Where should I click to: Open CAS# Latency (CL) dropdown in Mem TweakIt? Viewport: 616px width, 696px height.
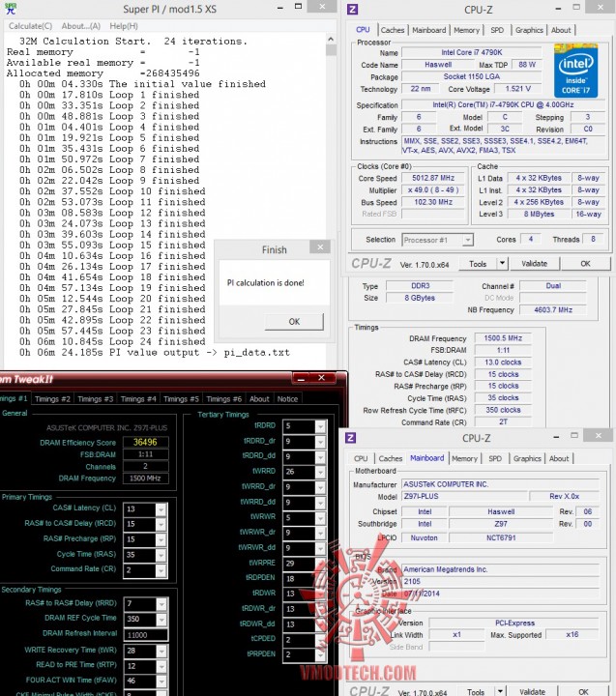point(161,509)
